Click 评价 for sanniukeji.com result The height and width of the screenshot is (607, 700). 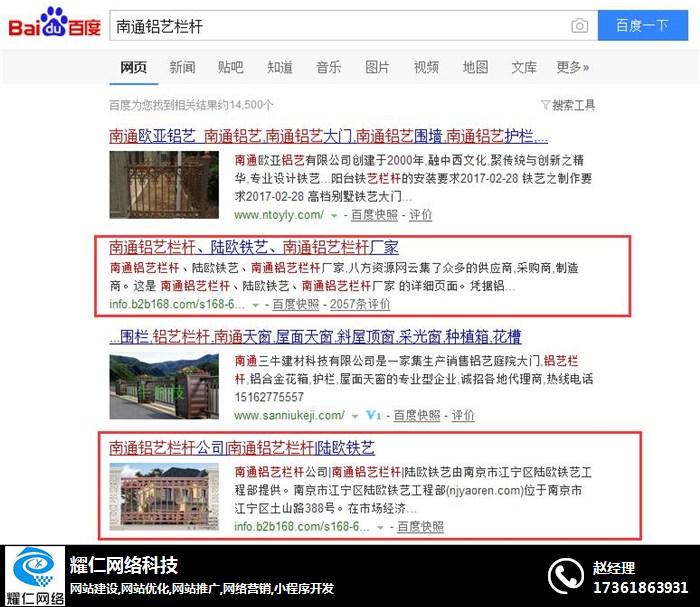[463, 416]
